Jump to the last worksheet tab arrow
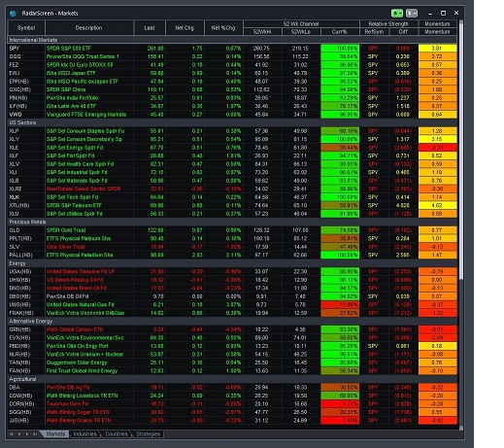Viewport: 504px width, 448px height. tap(35, 434)
